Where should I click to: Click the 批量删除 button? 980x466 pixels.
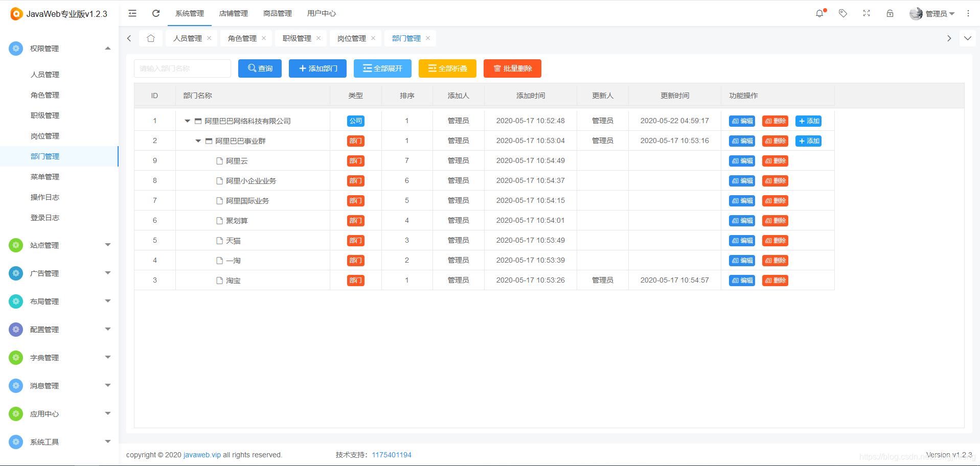(x=512, y=68)
